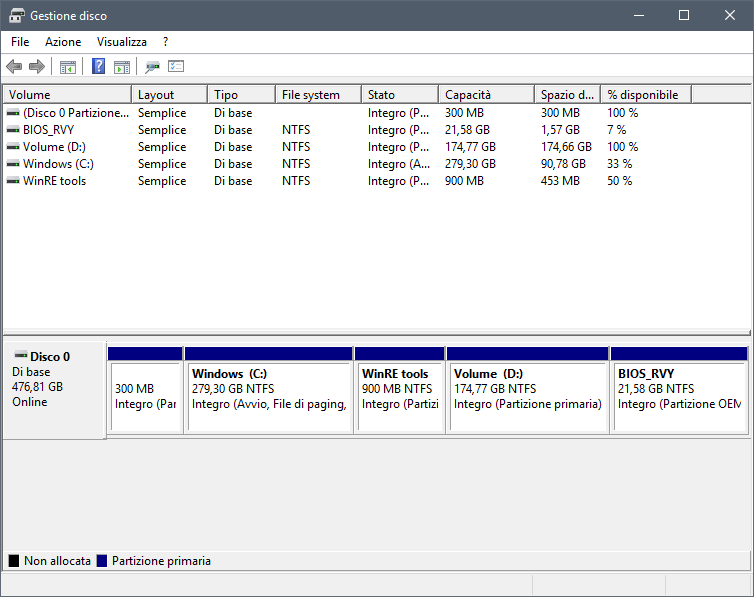Click the Non allocata legend label
Viewport: 754px width, 597px height.
[x=57, y=561]
